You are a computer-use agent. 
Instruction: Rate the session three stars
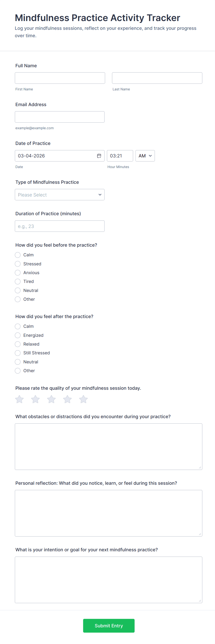(52, 399)
